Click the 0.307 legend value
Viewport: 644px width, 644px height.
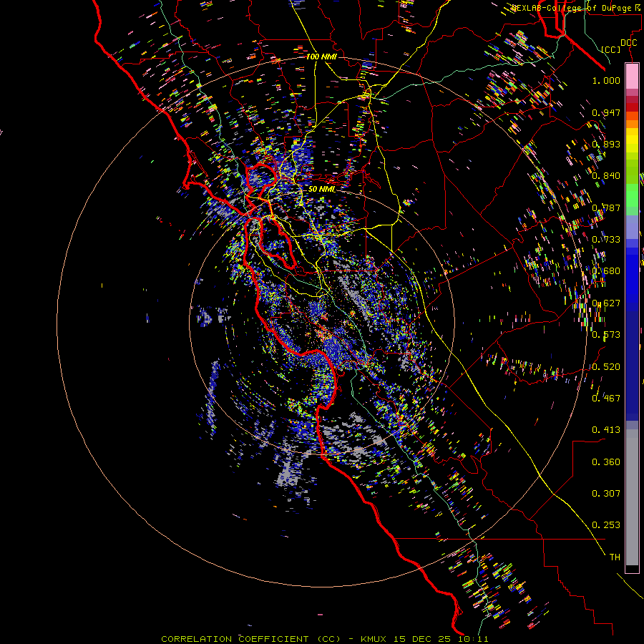point(606,494)
